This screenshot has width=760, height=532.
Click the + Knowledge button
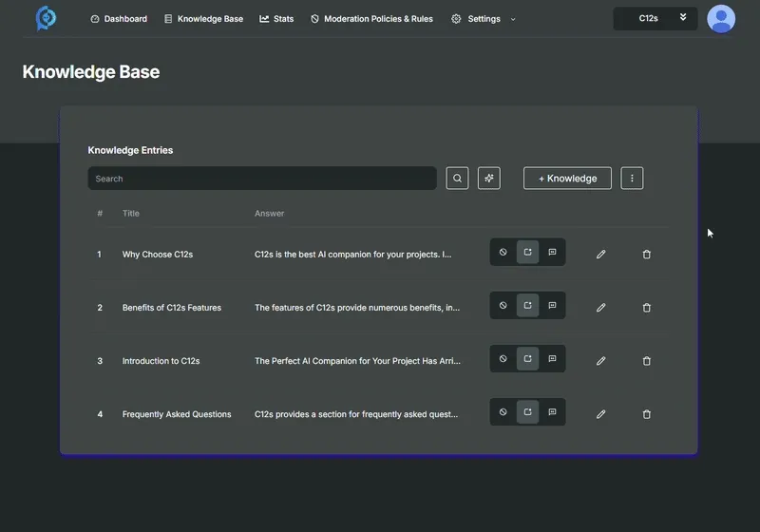567,179
